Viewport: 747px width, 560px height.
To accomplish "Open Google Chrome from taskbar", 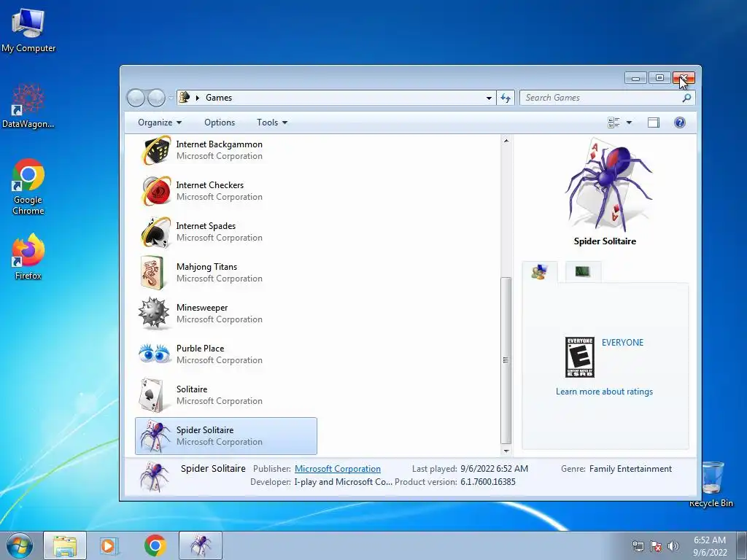I will tap(155, 545).
